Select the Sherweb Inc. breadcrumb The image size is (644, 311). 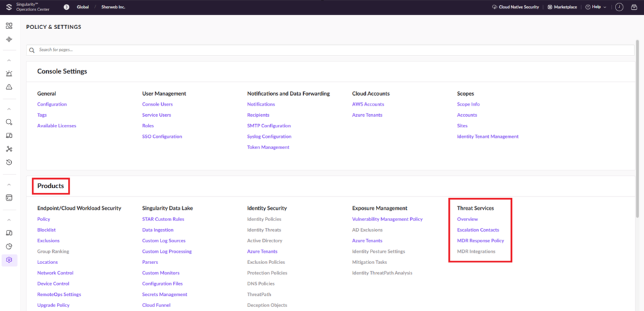tap(113, 7)
